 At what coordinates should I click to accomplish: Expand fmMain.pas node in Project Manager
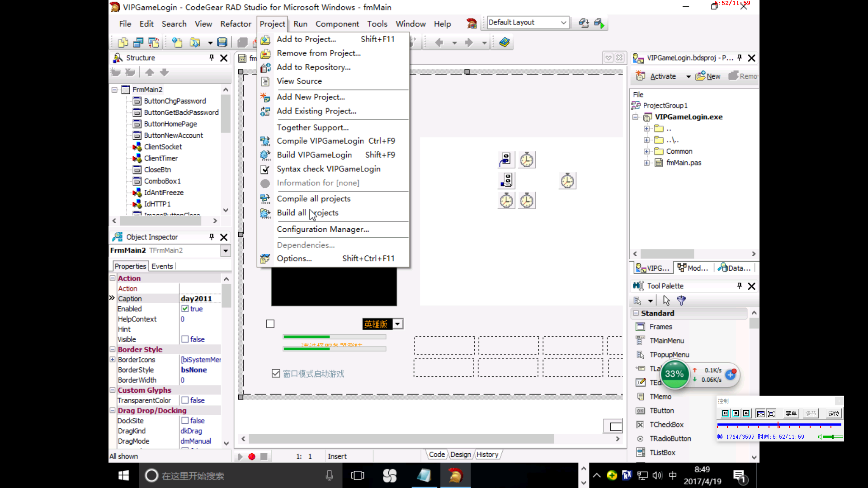[x=647, y=163]
